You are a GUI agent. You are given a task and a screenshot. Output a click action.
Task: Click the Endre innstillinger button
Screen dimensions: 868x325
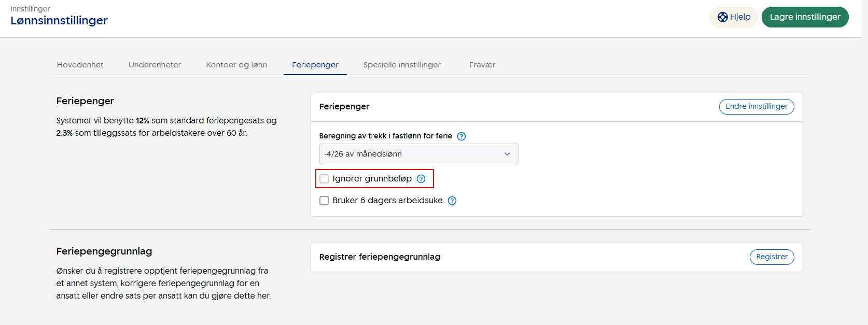coord(756,106)
